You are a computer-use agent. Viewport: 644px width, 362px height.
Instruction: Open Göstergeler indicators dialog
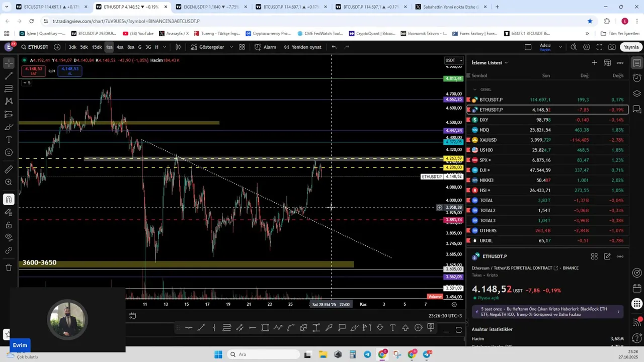point(207,47)
